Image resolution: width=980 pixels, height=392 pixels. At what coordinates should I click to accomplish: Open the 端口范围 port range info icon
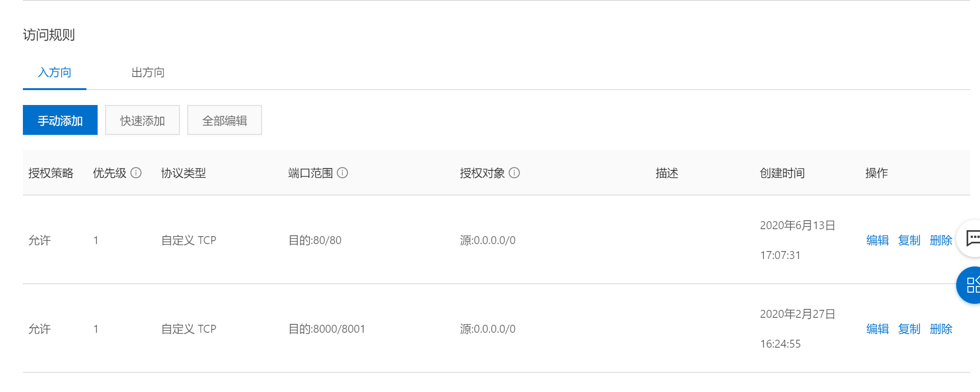pyautogui.click(x=344, y=173)
